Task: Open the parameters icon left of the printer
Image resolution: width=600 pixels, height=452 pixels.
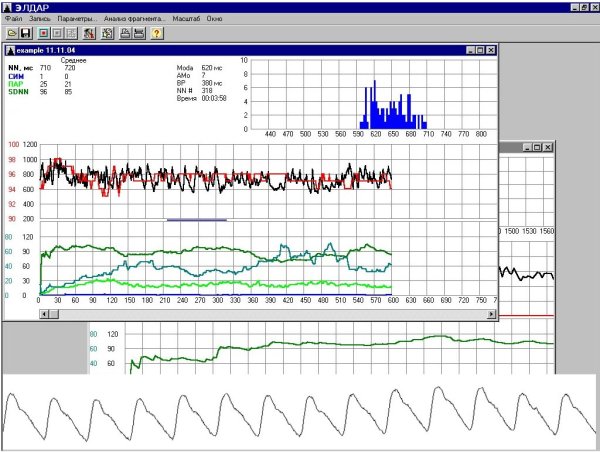Action: (x=108, y=33)
